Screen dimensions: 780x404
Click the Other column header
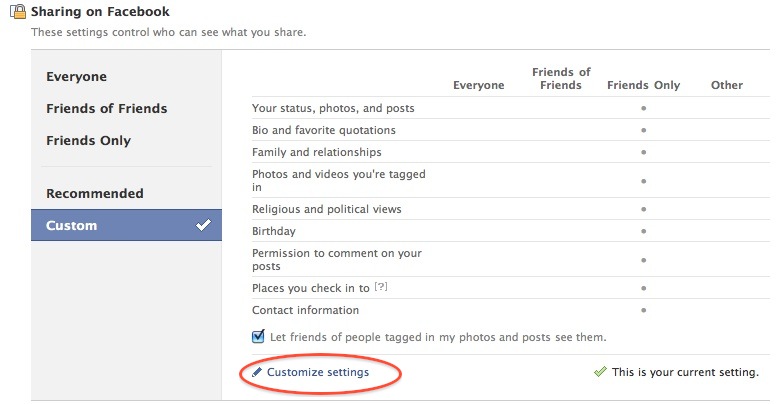(x=727, y=85)
